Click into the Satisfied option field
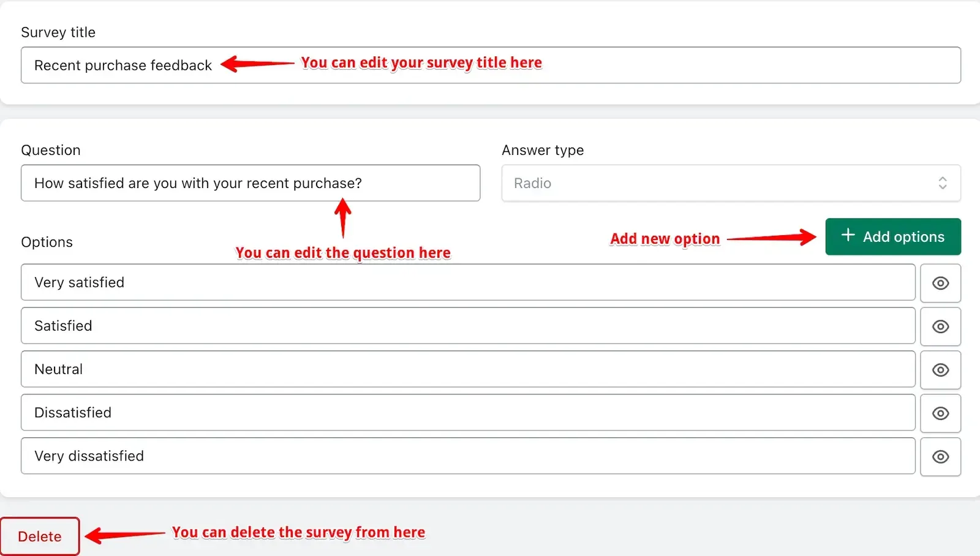The height and width of the screenshot is (556, 980). (468, 326)
